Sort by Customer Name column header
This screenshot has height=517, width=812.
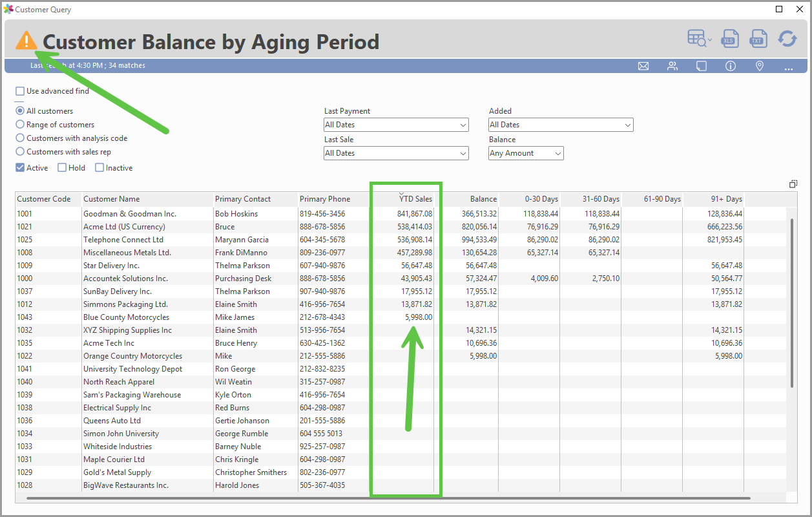pyautogui.click(x=147, y=199)
